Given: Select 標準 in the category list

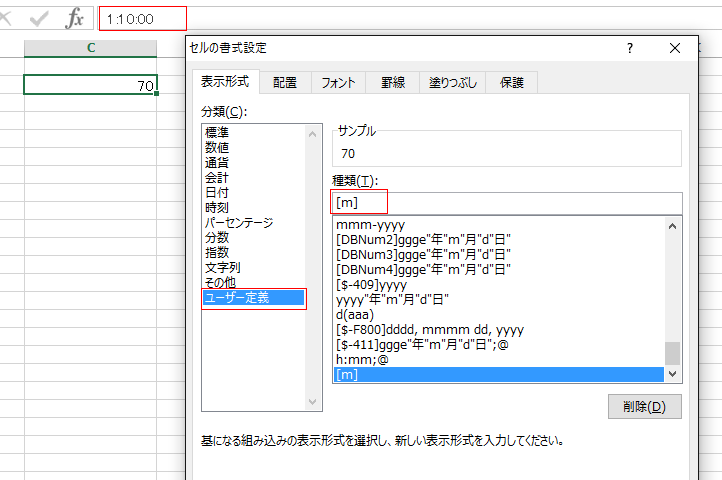Looking at the screenshot, I should (217, 132).
